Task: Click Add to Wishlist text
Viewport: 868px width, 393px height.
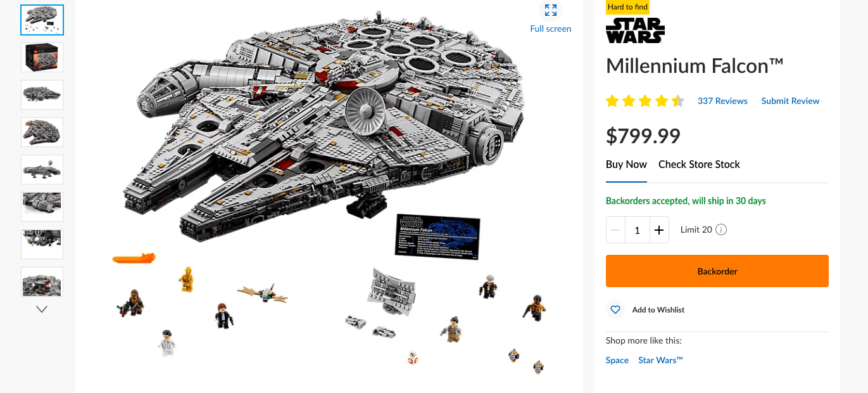Action: click(x=658, y=310)
